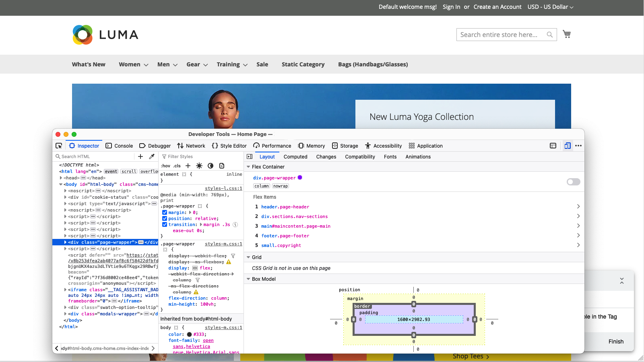Collapse the Flex Container section
The height and width of the screenshot is (362, 644).
coord(248,167)
